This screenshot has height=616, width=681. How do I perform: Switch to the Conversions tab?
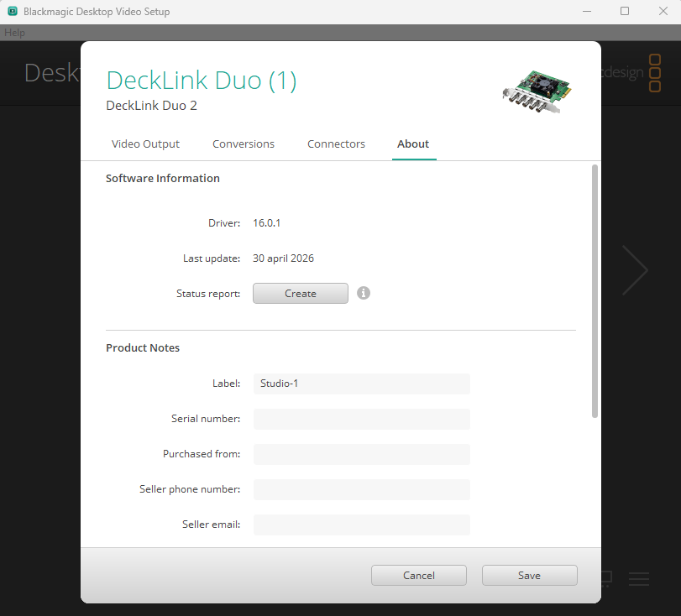244,144
